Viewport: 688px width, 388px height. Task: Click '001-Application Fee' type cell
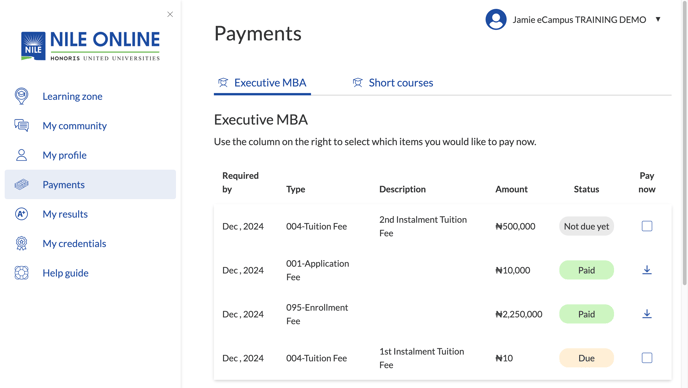coord(318,270)
